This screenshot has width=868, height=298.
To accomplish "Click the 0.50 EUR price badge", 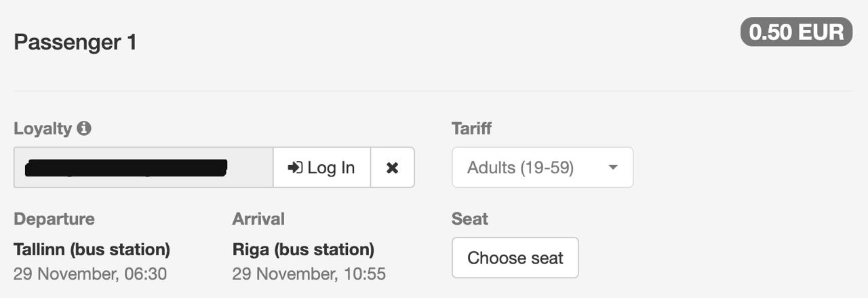I will [796, 32].
